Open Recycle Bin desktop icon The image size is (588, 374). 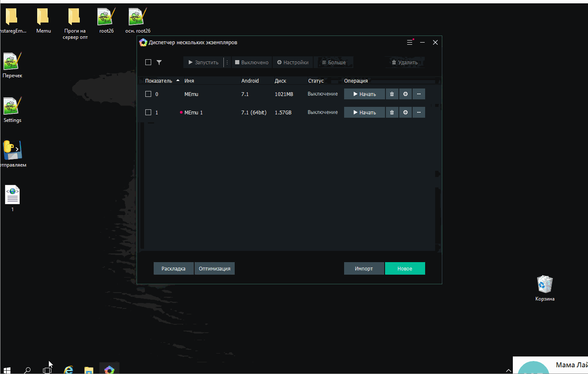[545, 285]
